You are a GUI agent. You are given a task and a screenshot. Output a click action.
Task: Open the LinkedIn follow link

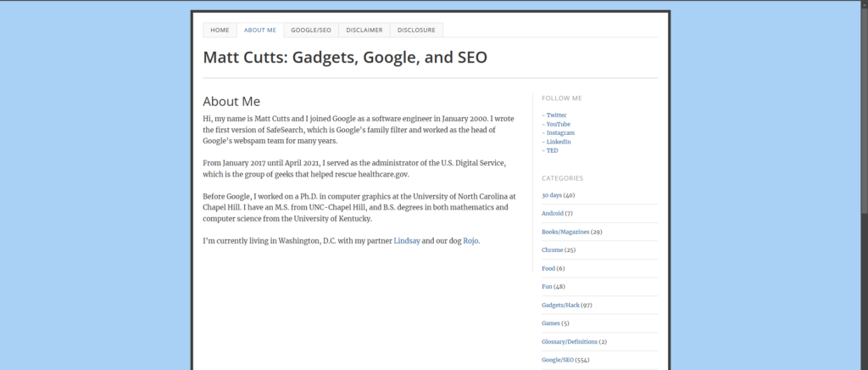click(x=559, y=142)
